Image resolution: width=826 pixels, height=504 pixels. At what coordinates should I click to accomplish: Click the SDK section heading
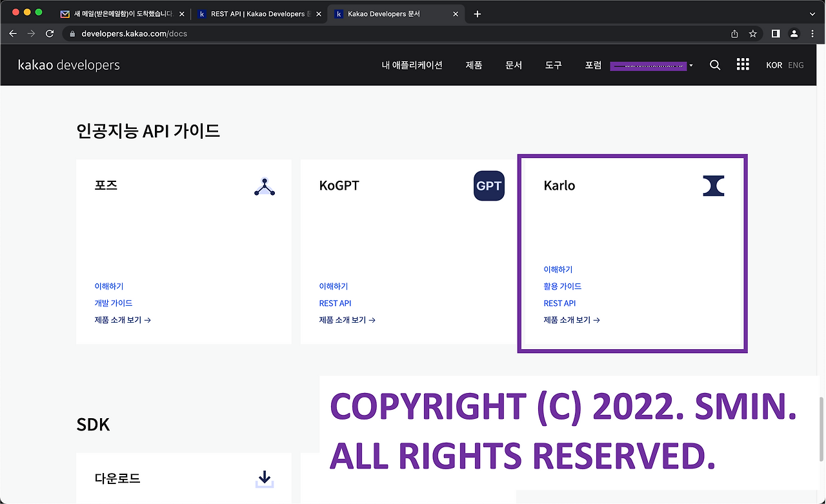point(93,425)
